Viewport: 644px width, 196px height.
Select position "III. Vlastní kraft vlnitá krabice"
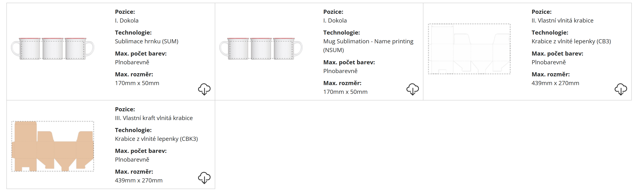coord(154,118)
